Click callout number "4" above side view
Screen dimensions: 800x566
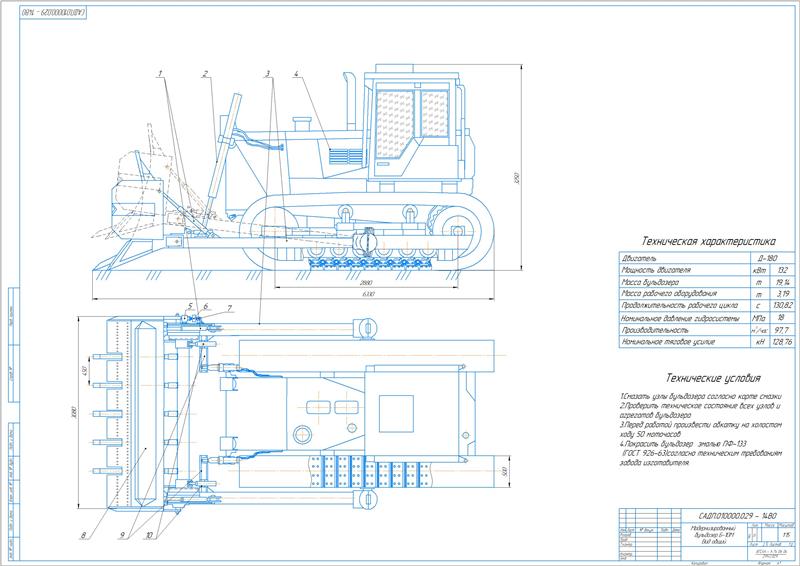[x=296, y=74]
